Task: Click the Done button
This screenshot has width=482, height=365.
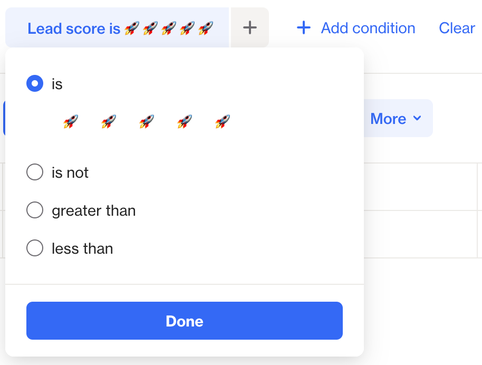Action: coord(184,321)
